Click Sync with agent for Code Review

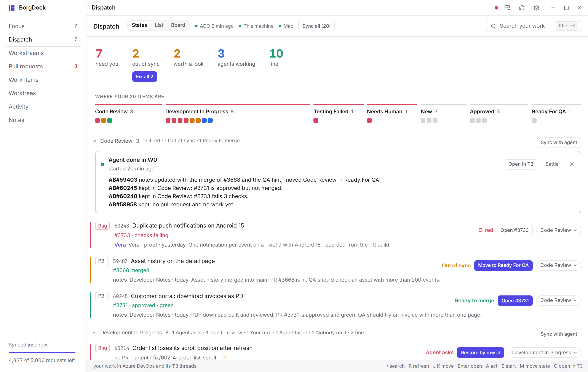(559, 142)
